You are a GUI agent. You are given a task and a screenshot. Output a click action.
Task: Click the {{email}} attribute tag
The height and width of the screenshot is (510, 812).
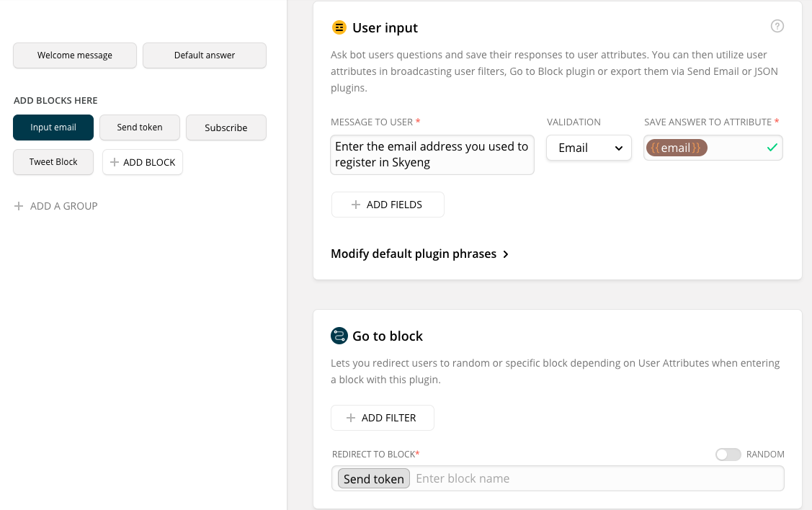pyautogui.click(x=677, y=148)
